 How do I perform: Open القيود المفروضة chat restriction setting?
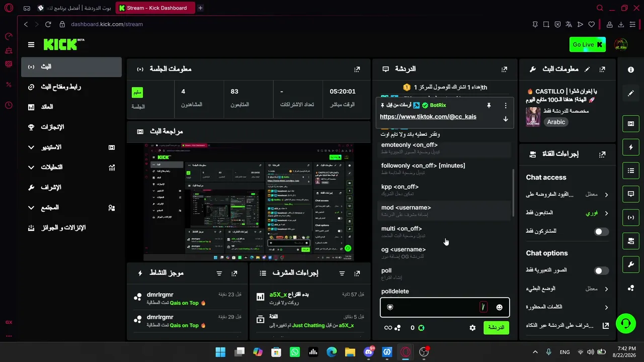568,195
